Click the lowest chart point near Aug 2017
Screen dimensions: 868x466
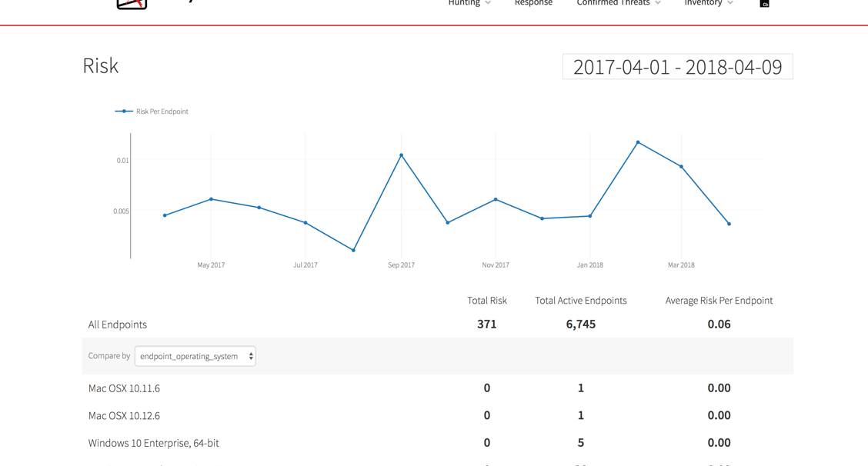pyautogui.click(x=354, y=250)
